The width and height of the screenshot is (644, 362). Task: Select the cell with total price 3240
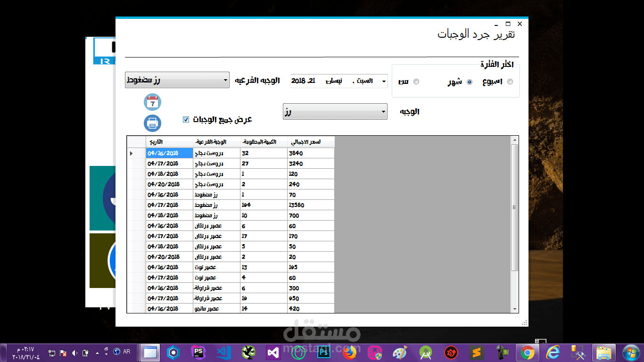click(311, 164)
